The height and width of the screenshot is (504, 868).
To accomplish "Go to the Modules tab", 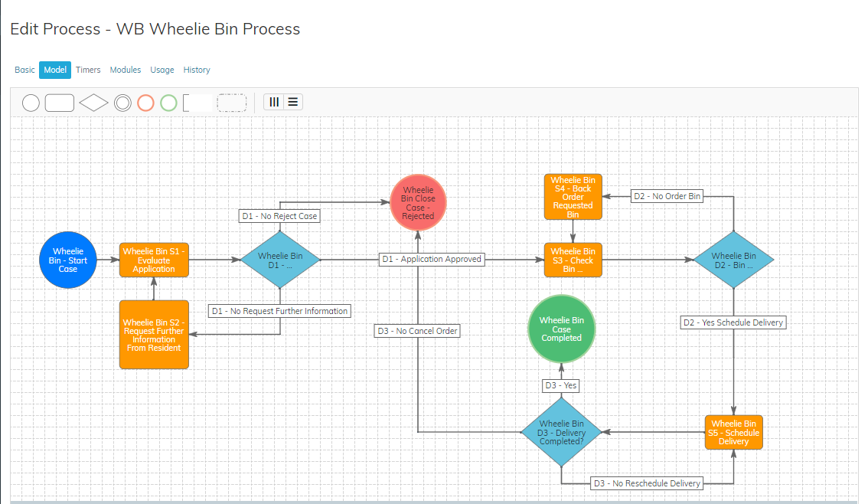I will [126, 70].
